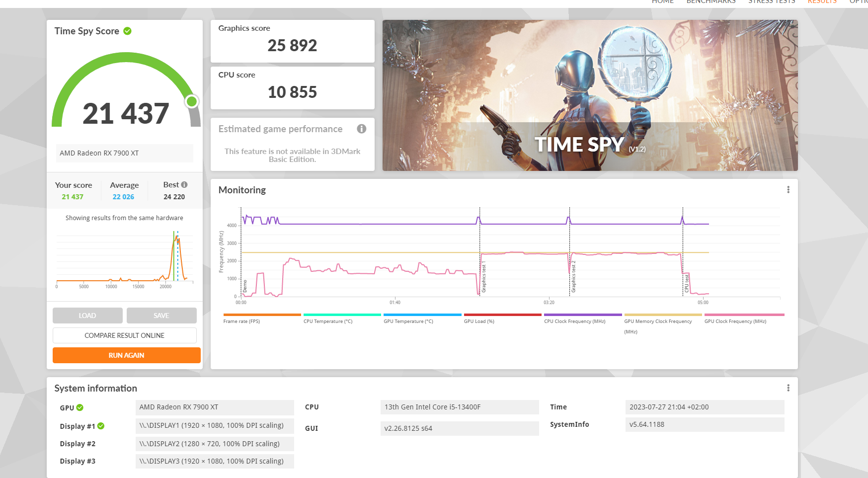Open the Estimated game performance info icon

(362, 129)
